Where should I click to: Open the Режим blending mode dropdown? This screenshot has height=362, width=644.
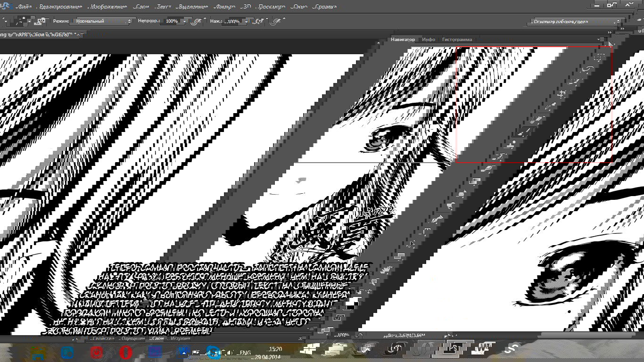click(x=103, y=21)
